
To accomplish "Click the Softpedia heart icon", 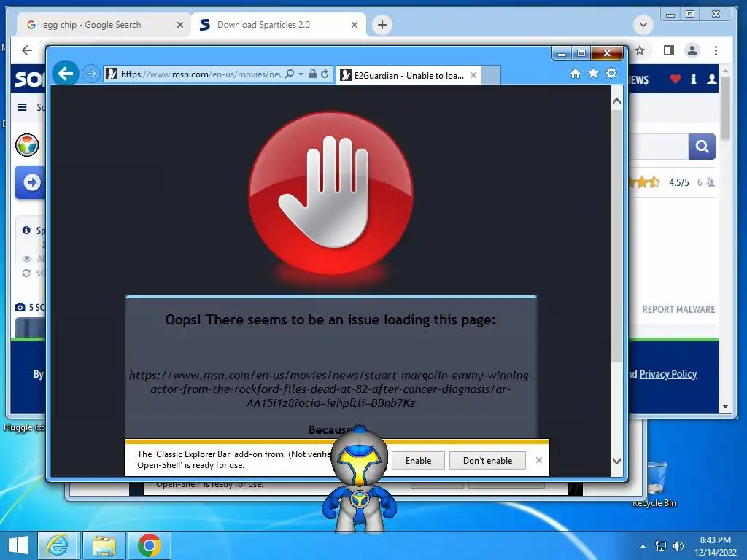I will coord(675,79).
